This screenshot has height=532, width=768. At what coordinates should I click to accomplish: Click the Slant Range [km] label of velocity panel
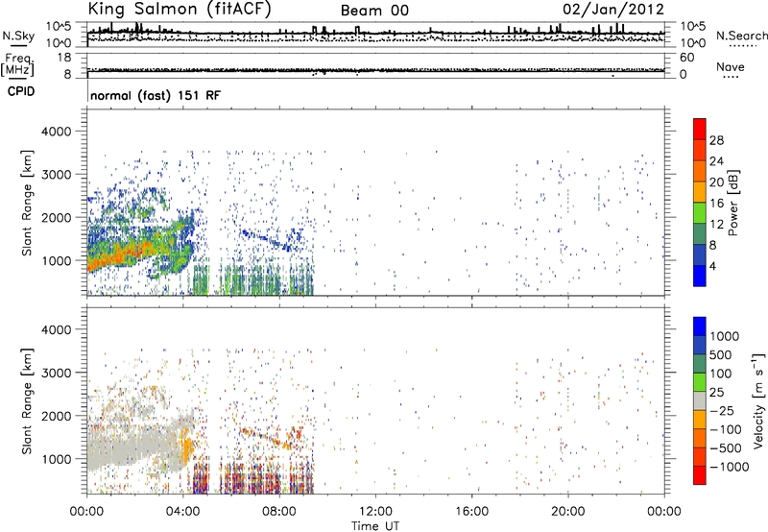[27, 401]
